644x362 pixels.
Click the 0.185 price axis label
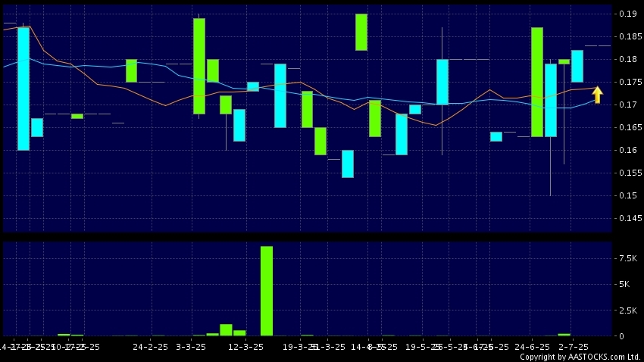pos(630,36)
